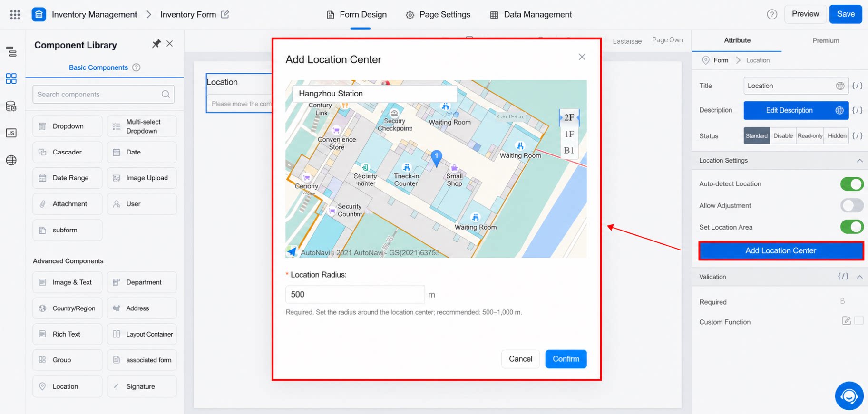
Task: Click the Location Radius input field
Action: point(355,294)
